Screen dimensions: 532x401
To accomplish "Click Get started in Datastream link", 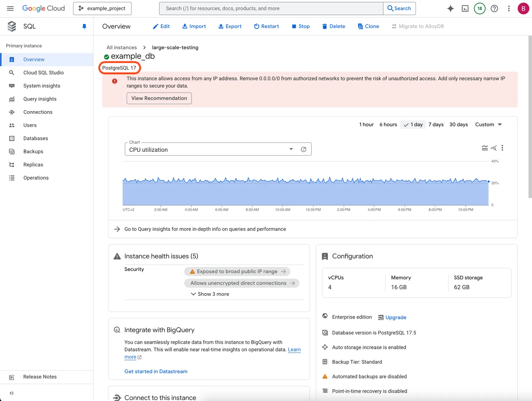I will click(156, 371).
